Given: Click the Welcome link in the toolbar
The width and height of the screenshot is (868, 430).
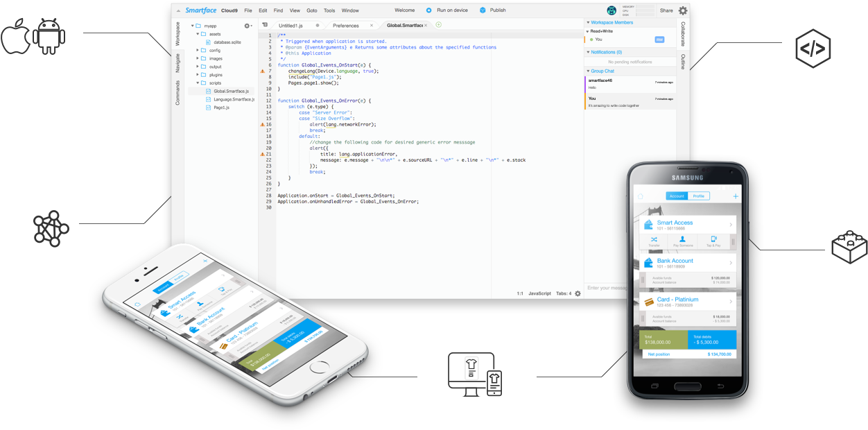Looking at the screenshot, I should tap(405, 10).
